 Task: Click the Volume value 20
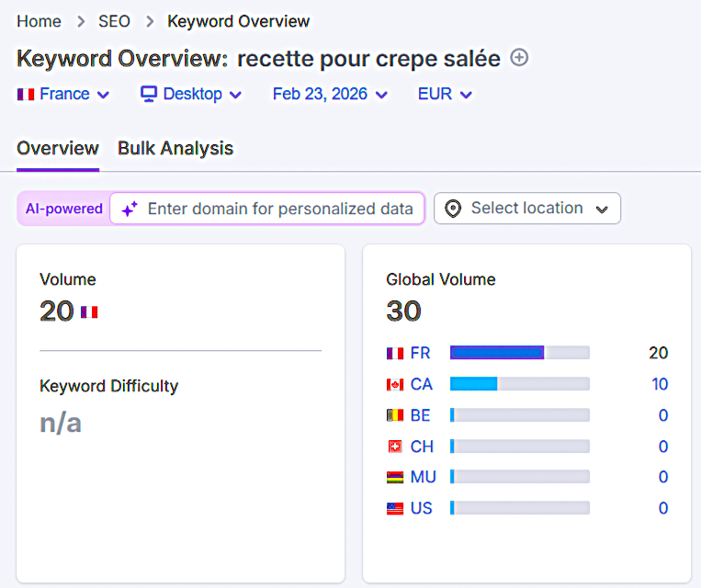tap(57, 311)
